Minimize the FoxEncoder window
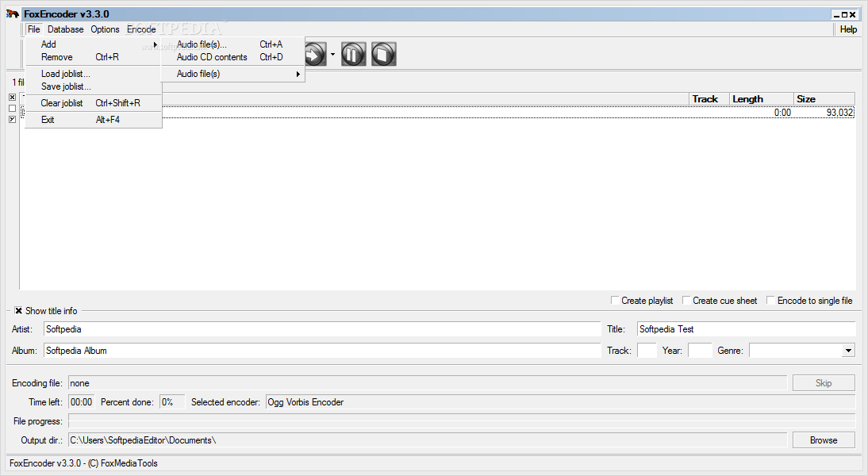 click(x=836, y=15)
